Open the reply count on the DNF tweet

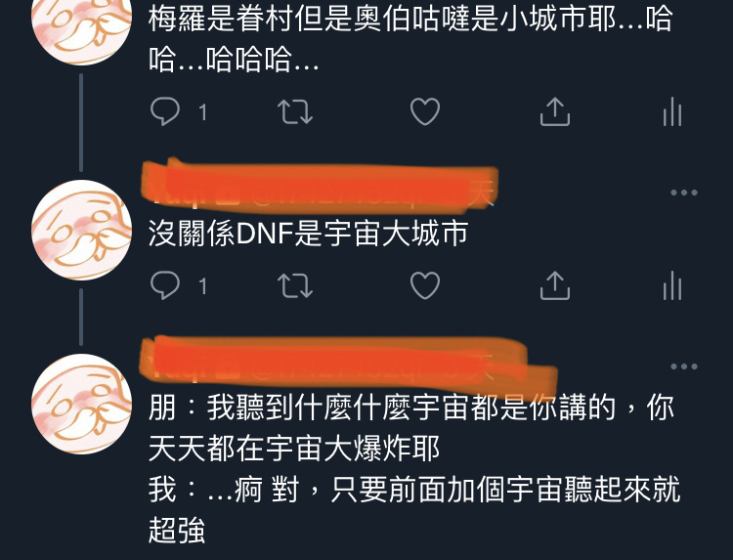click(x=202, y=285)
